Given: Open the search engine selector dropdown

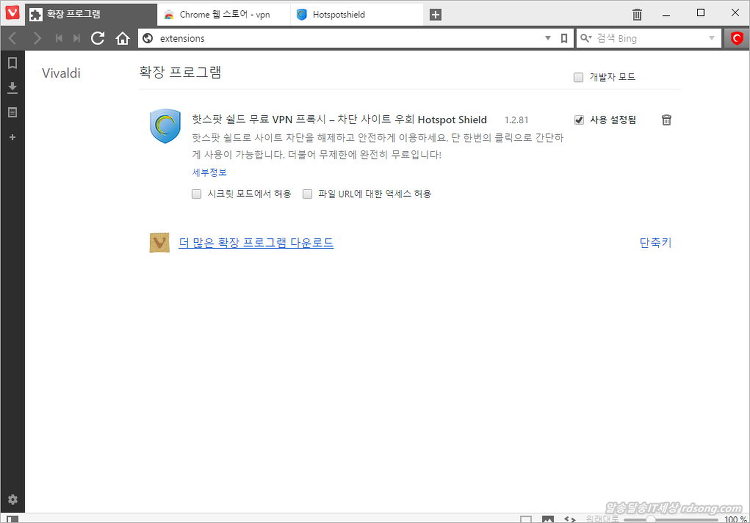Looking at the screenshot, I should [586, 38].
